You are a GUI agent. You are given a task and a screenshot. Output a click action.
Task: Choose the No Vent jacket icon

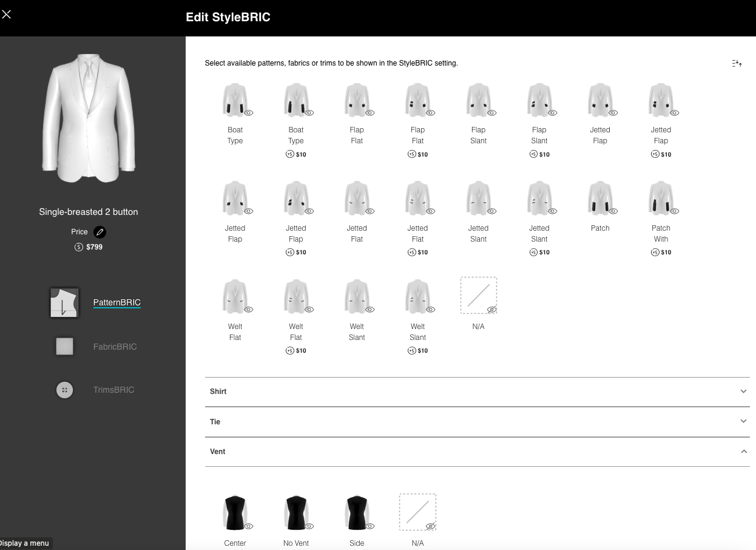tap(295, 512)
